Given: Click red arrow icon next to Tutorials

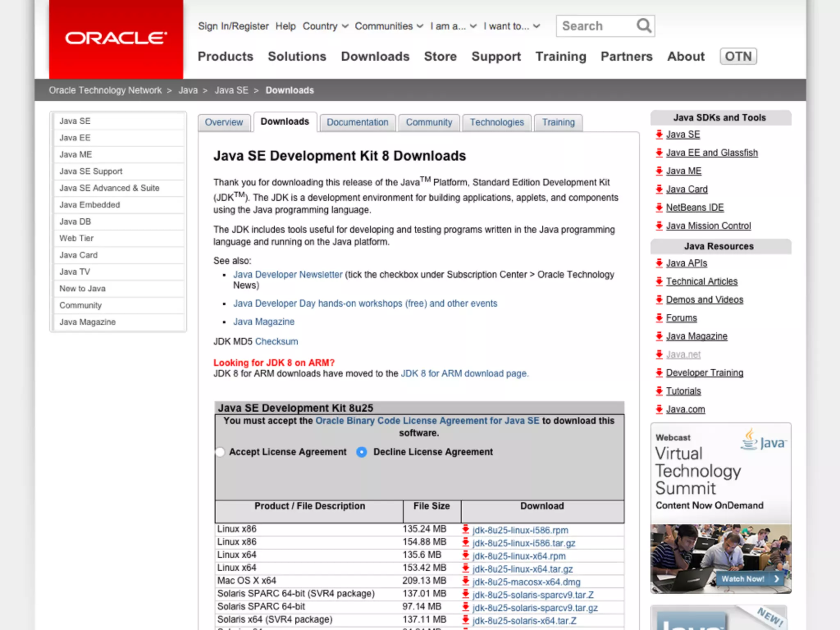Looking at the screenshot, I should 659,391.
